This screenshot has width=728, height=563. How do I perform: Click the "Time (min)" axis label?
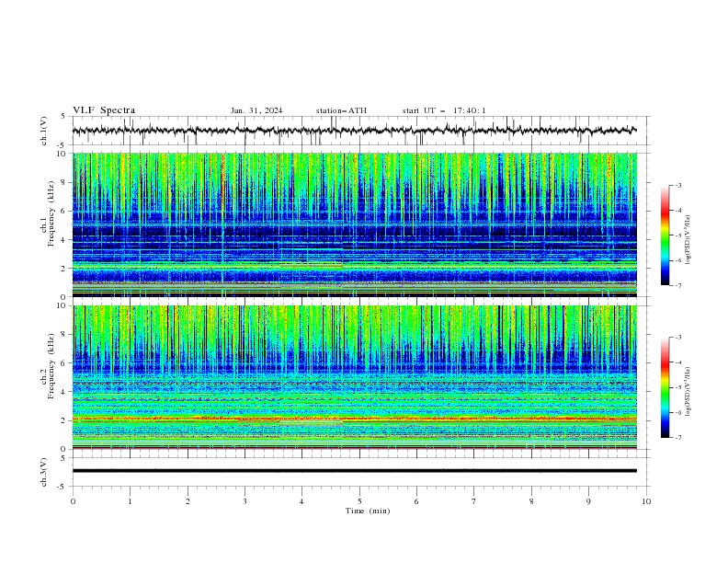click(368, 511)
